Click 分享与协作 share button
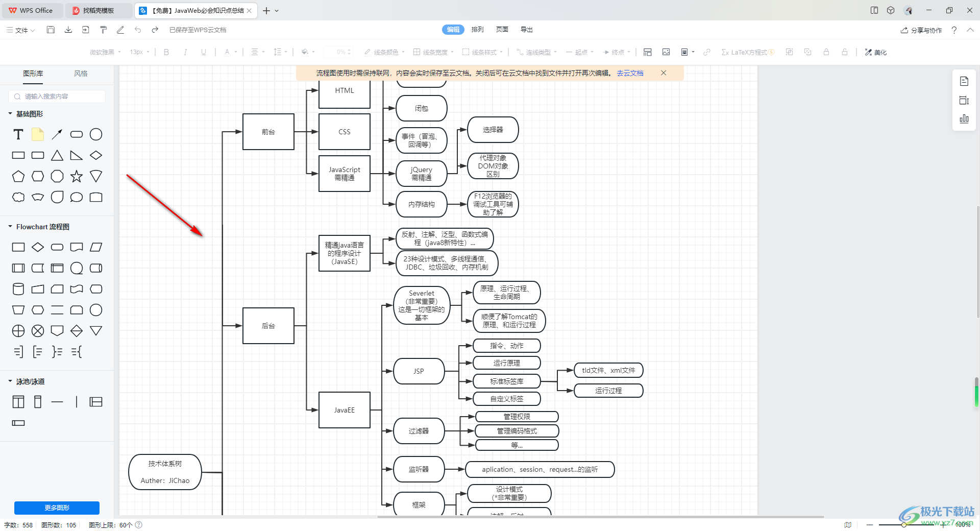The image size is (980, 531). [921, 30]
